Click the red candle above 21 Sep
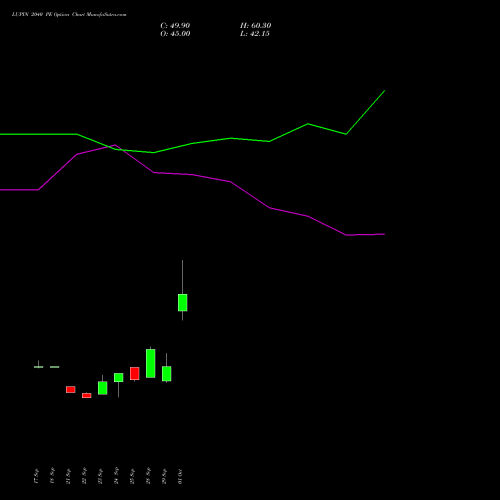This screenshot has height=500, width=500. pos(70,389)
